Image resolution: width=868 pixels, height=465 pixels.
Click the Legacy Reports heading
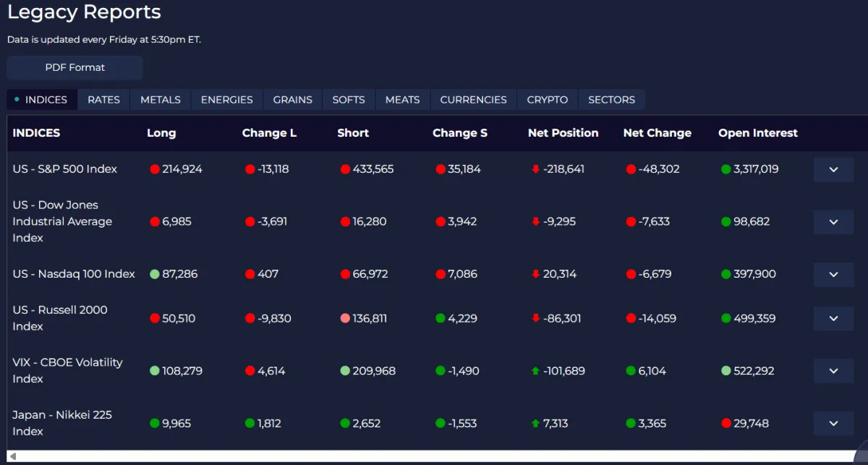click(84, 12)
